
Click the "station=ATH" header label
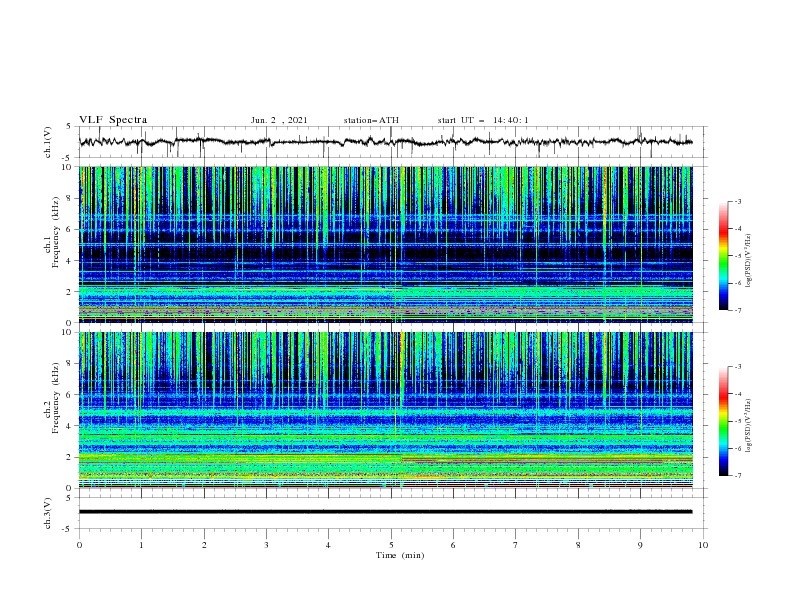(x=371, y=120)
